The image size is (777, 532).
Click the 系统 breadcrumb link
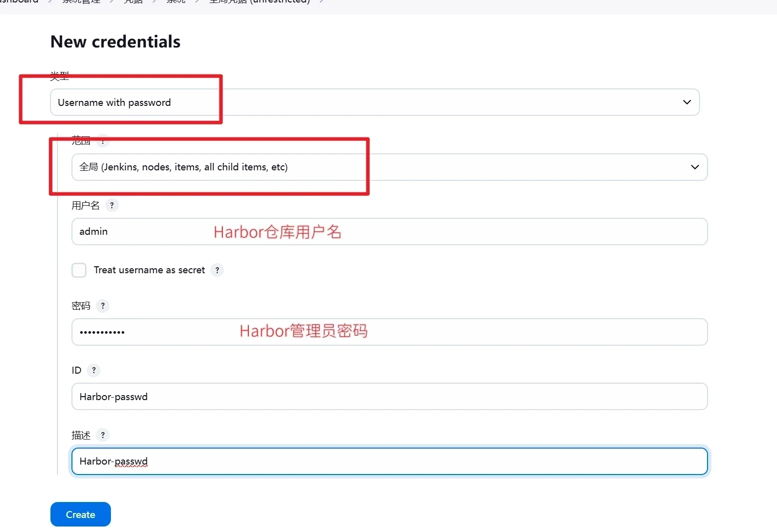[175, 2]
